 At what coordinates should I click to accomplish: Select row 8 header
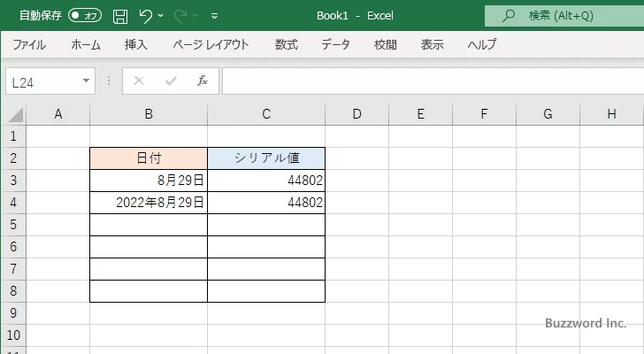(13, 291)
